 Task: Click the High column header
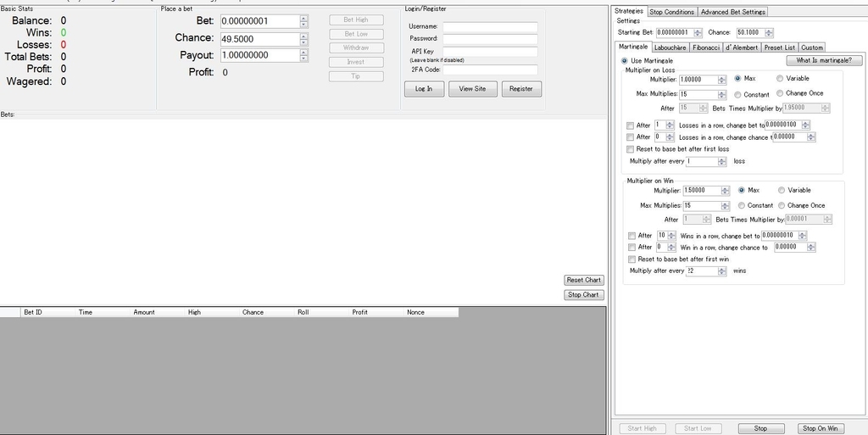click(212, 312)
